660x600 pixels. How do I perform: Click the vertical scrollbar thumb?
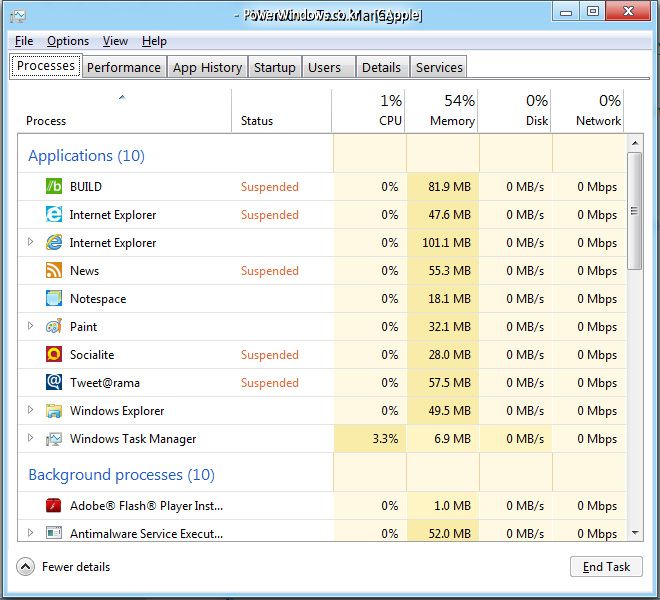click(x=635, y=211)
